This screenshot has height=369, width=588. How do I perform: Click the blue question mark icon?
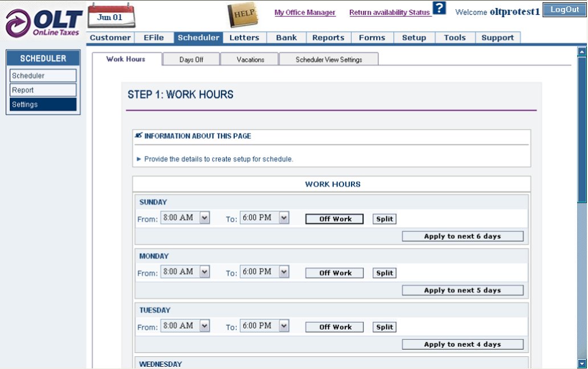pyautogui.click(x=439, y=8)
